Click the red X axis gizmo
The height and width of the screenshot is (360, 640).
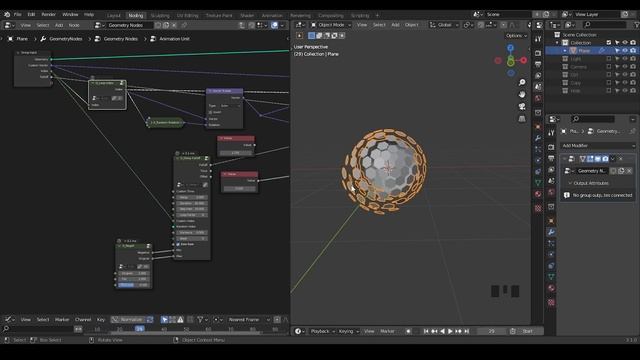click(x=524, y=60)
